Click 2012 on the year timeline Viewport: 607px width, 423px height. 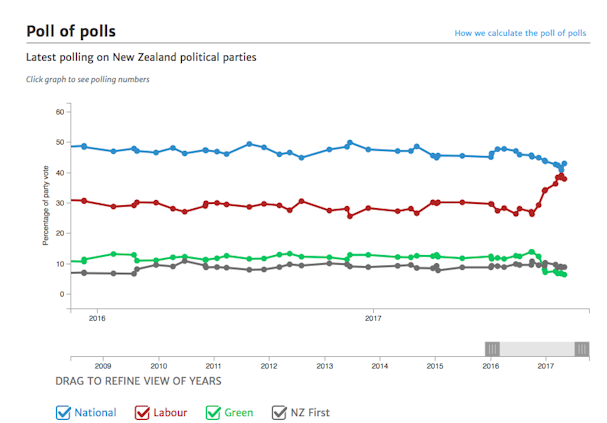click(269, 367)
